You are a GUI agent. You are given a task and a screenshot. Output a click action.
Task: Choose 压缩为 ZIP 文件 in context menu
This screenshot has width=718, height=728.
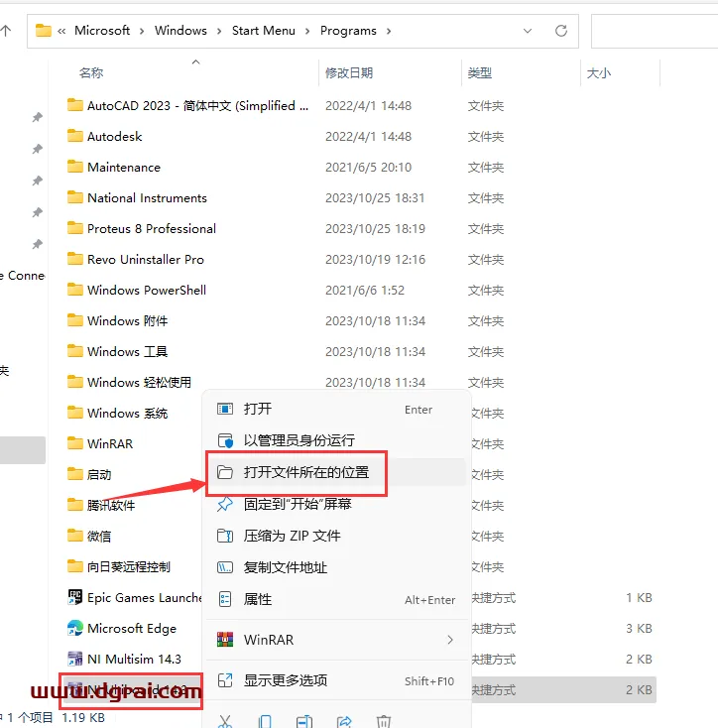pos(336,536)
